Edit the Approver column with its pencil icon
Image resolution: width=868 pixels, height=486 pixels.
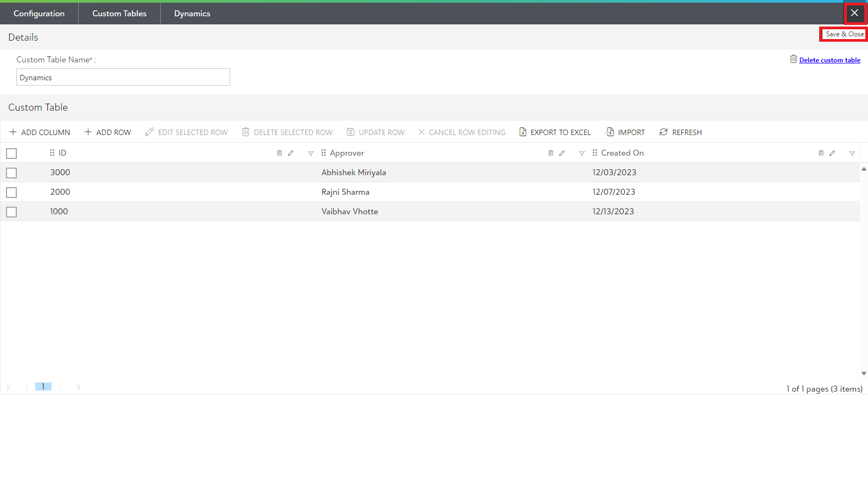click(x=562, y=154)
